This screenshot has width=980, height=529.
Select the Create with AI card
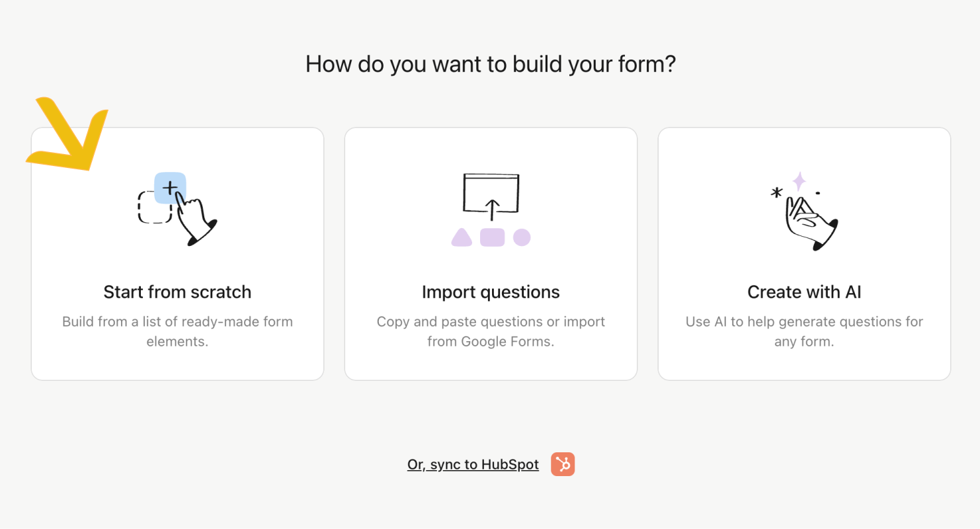coord(804,254)
